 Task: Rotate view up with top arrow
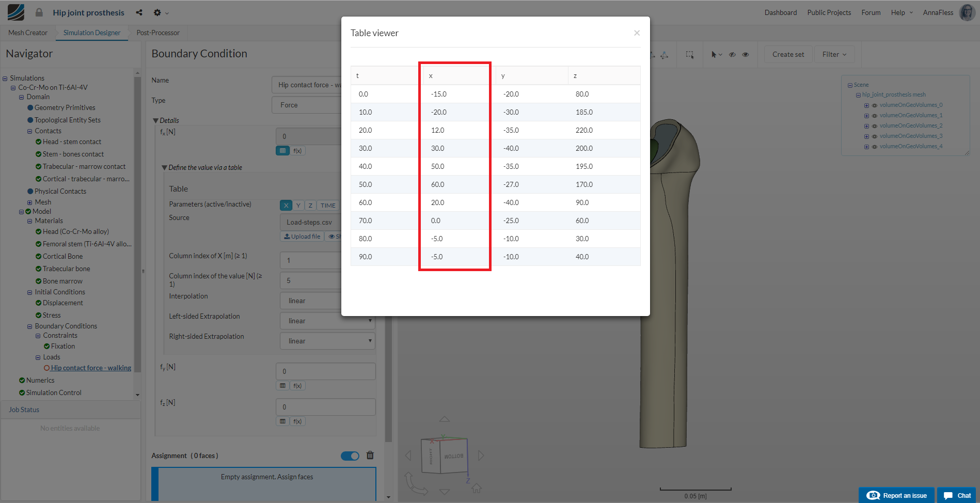pos(445,419)
